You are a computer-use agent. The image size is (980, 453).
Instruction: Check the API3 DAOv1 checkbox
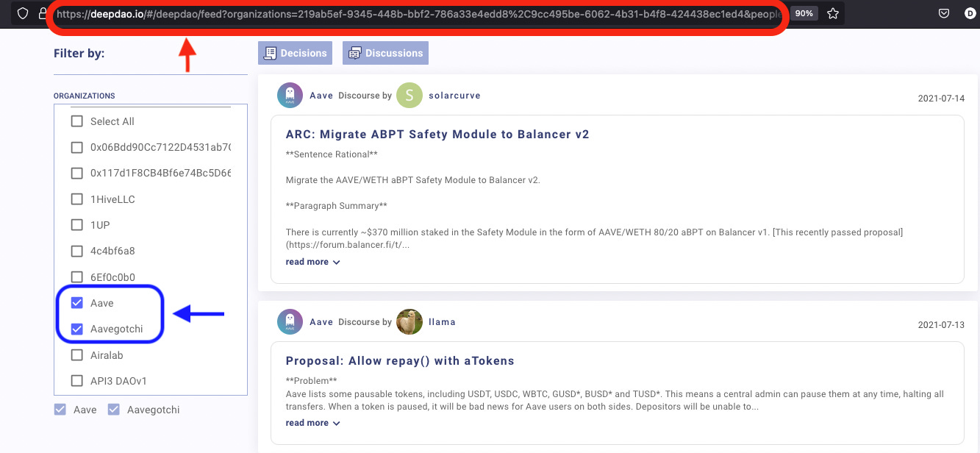pos(76,381)
